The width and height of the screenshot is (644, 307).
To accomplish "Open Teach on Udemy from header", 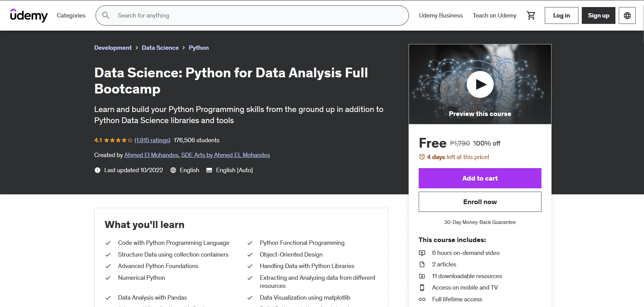I will coord(494,15).
